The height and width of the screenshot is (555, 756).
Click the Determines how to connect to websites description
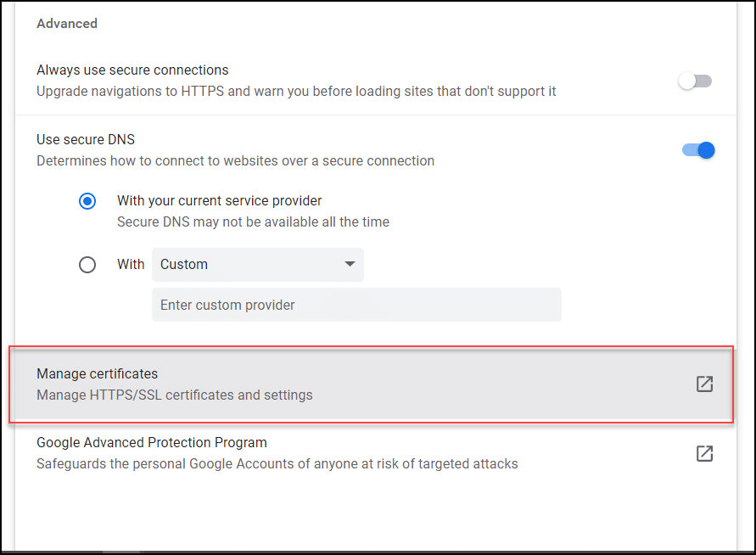[x=235, y=160]
